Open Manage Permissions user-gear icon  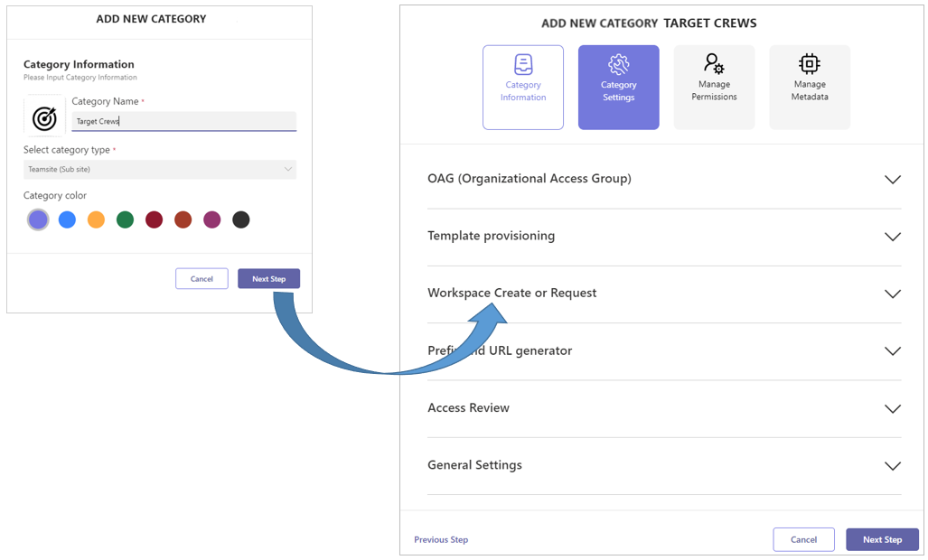[x=715, y=63]
